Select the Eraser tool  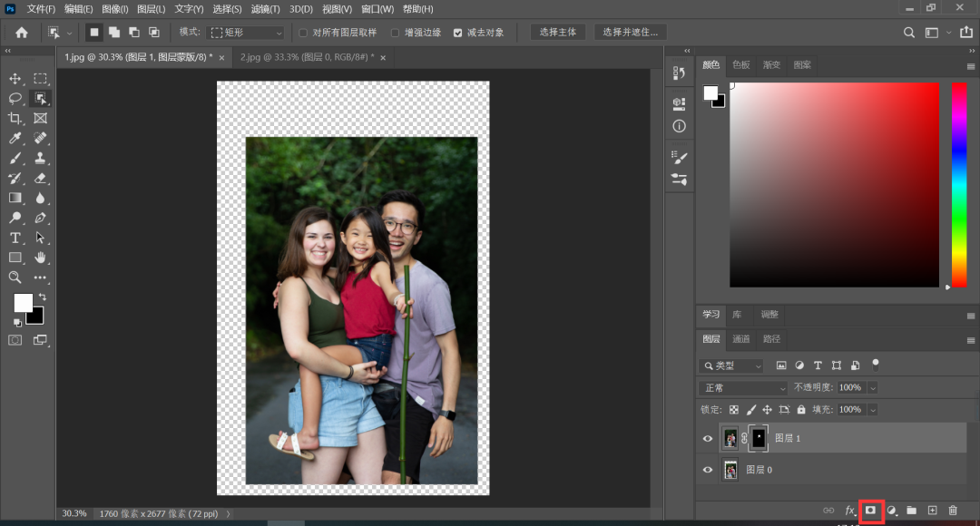(x=41, y=178)
